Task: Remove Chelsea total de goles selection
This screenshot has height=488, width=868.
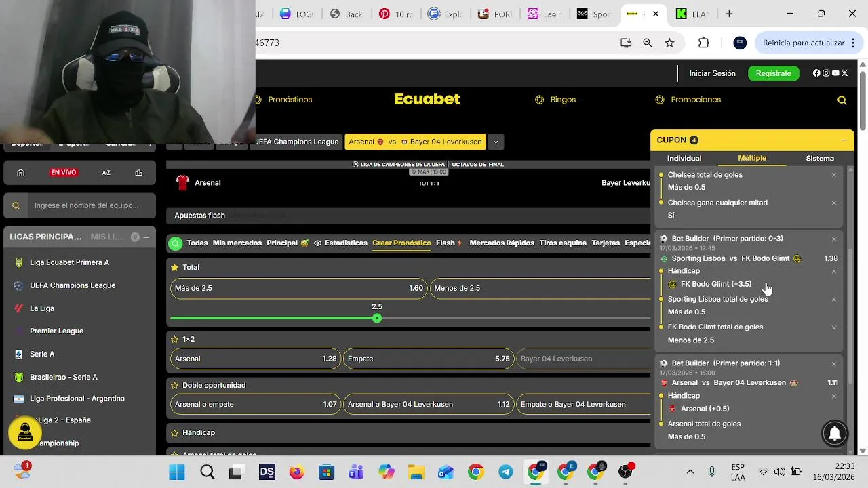Action: click(x=834, y=175)
